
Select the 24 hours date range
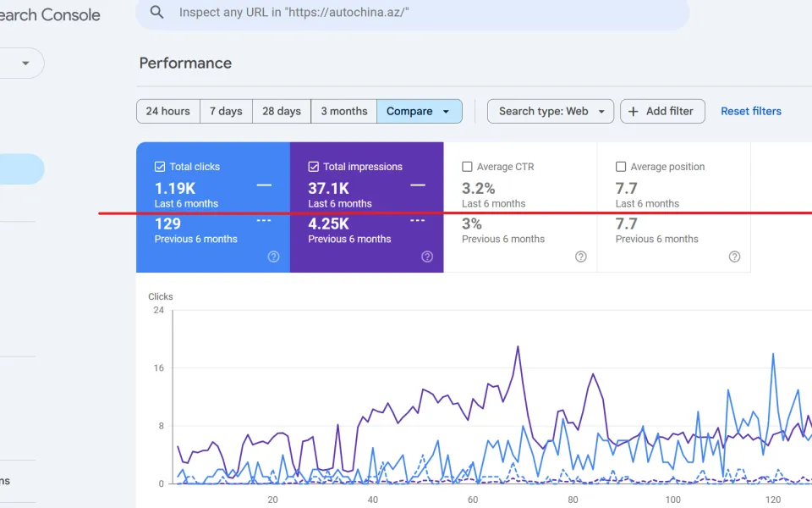coord(168,112)
